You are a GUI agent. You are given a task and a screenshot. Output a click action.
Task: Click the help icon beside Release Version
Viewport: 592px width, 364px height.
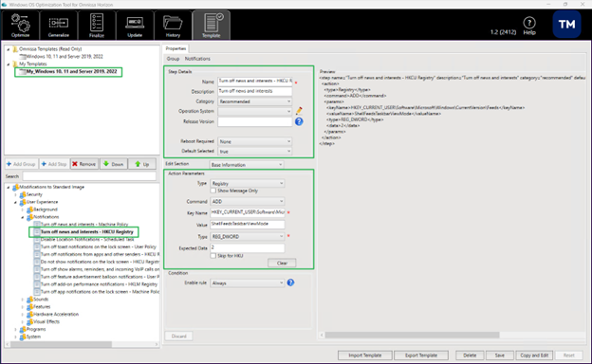(299, 121)
